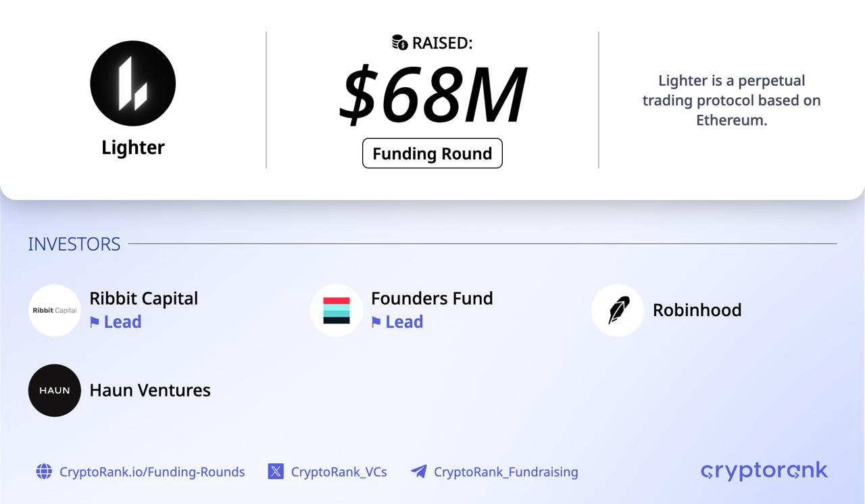Click the $68M raised amount
The height and width of the screenshot is (504, 865).
pyautogui.click(x=432, y=95)
